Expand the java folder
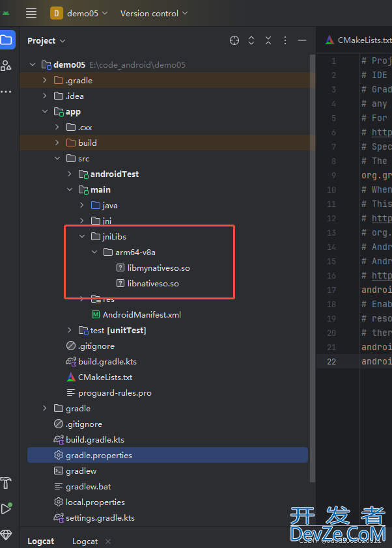Viewport: 392px width, 548px height. 82,205
